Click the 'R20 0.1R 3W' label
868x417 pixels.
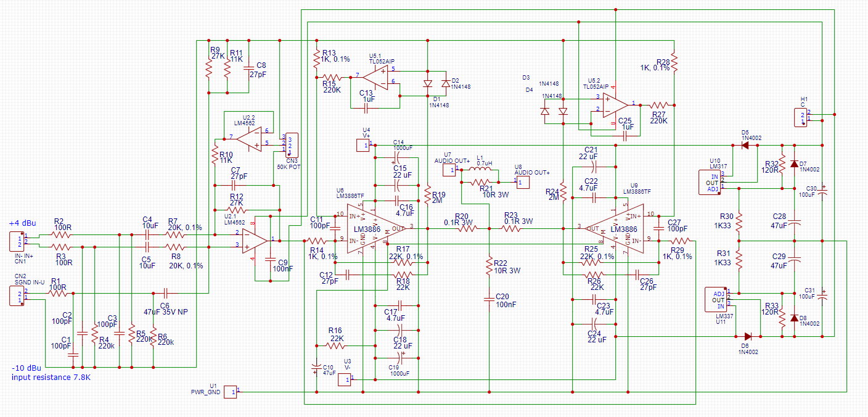[x=459, y=219]
